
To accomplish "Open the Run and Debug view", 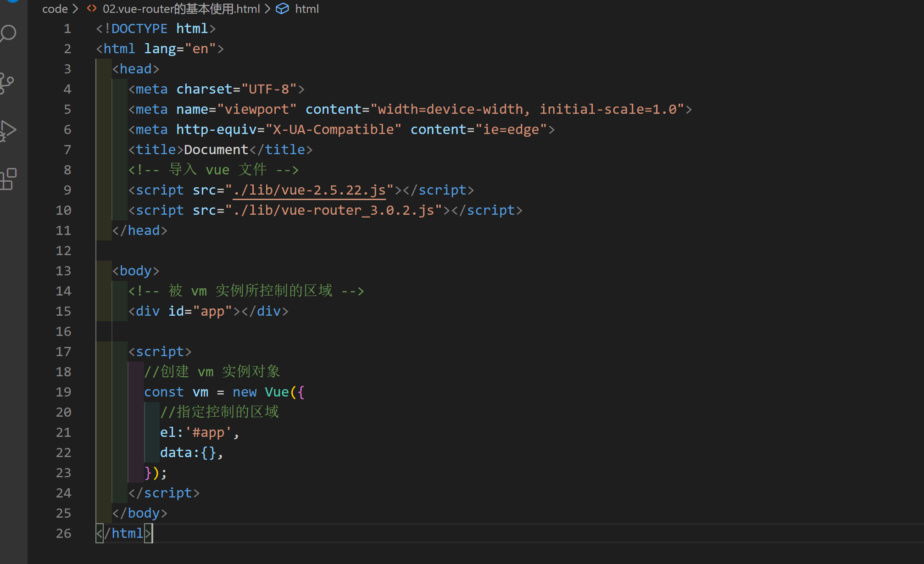I will pyautogui.click(x=8, y=131).
